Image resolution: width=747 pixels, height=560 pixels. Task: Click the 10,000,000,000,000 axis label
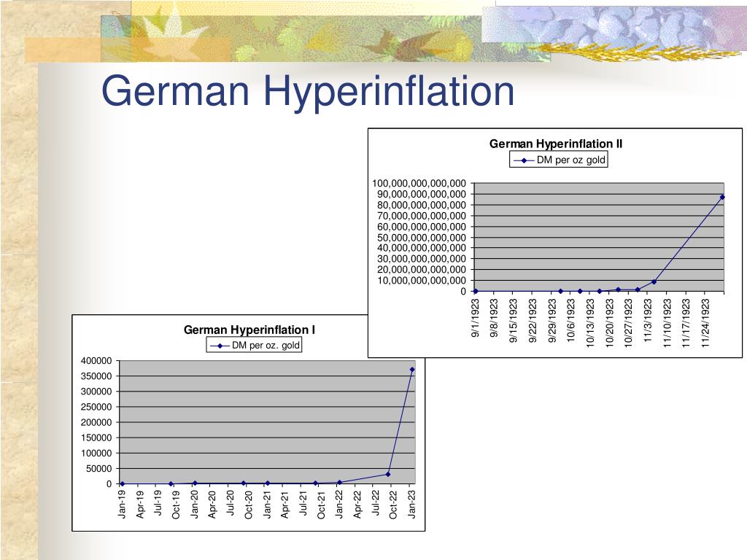[421, 281]
